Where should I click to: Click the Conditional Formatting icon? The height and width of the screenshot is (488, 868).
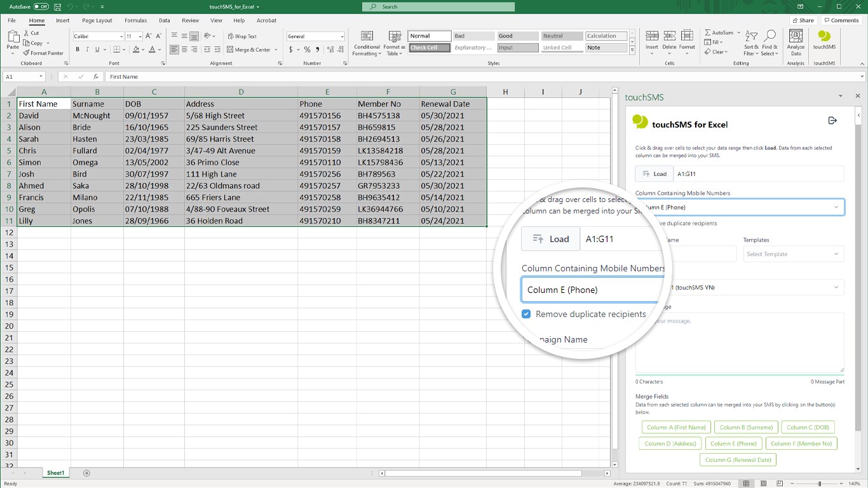(367, 42)
